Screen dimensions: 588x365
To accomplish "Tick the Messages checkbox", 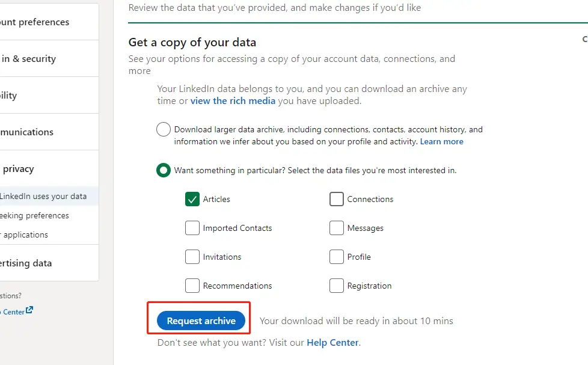I will pyautogui.click(x=337, y=228).
